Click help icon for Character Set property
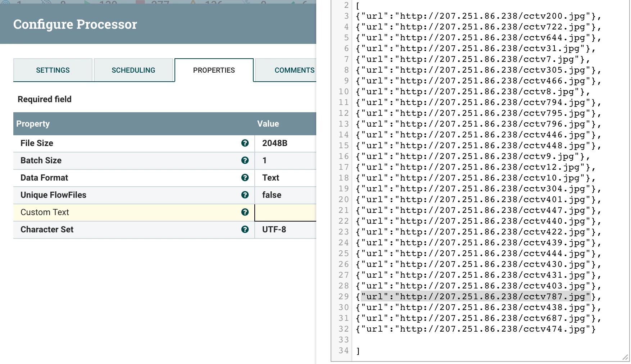The width and height of the screenshot is (631, 364). pyautogui.click(x=245, y=229)
